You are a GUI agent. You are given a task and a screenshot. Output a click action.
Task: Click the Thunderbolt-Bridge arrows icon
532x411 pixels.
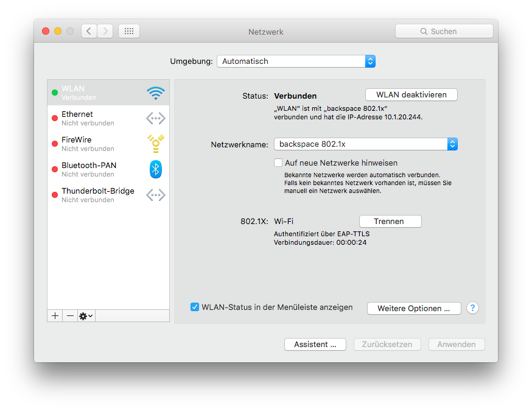point(155,195)
